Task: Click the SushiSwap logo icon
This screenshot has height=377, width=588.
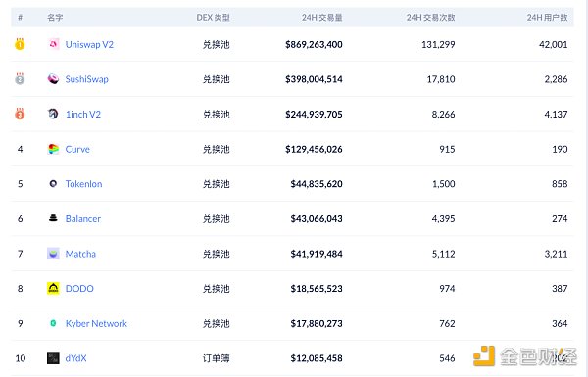Action: coord(53,79)
